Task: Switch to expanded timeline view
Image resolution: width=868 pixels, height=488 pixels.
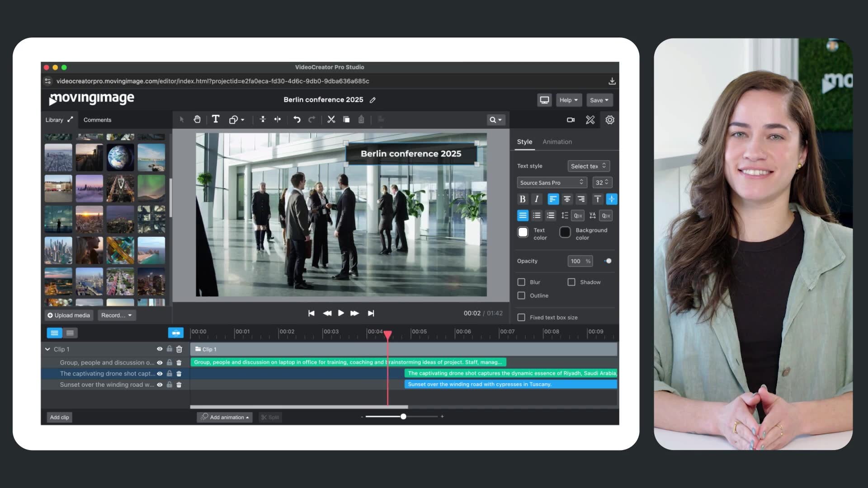Action: click(x=54, y=333)
